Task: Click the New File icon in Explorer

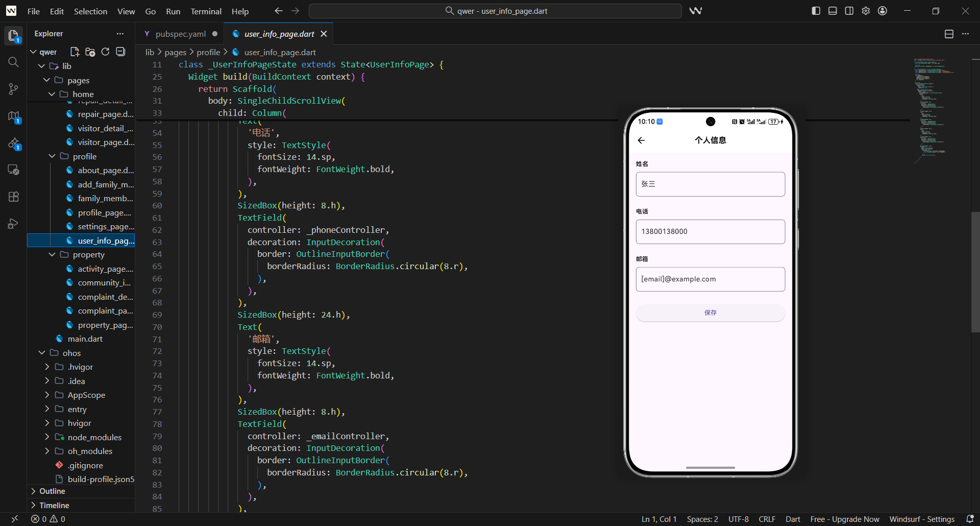Action: [x=75, y=52]
